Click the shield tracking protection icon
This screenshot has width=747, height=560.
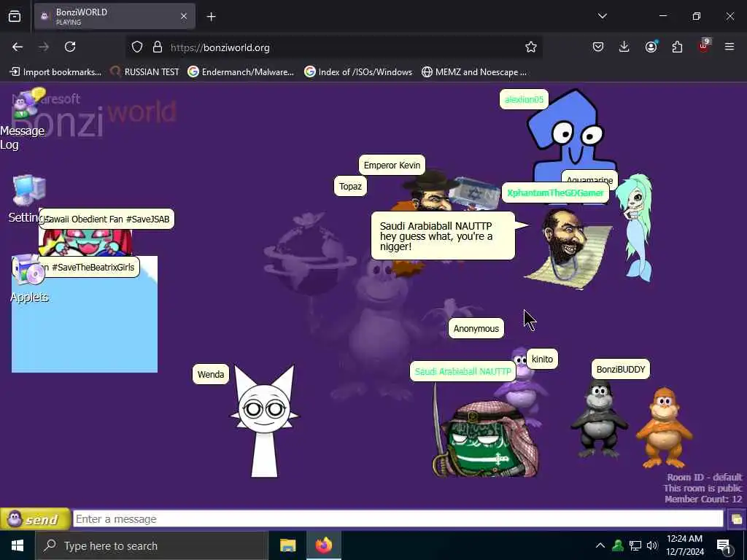point(137,47)
